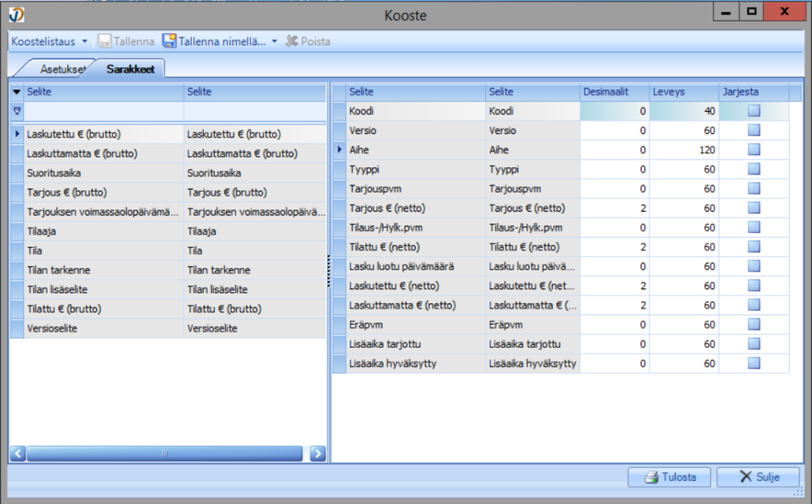Click the left panel horizontal scrollbar thumb
Viewport: 812px width, 504px height.
[x=164, y=453]
